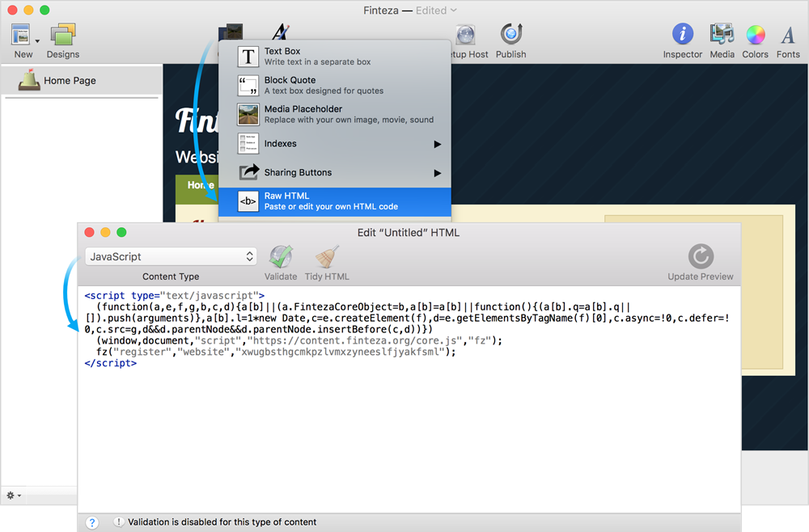809x532 pixels.
Task: Click the Validate checkmark icon
Action: pyautogui.click(x=281, y=257)
